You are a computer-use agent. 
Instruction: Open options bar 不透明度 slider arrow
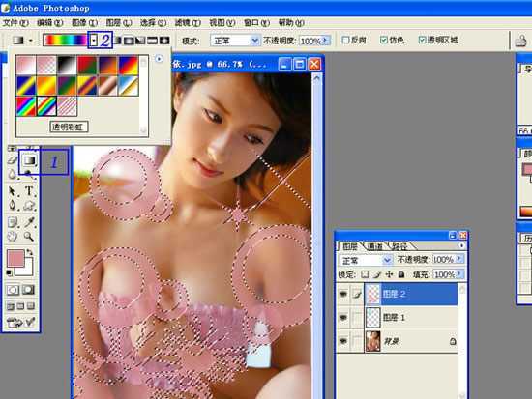[x=325, y=41]
